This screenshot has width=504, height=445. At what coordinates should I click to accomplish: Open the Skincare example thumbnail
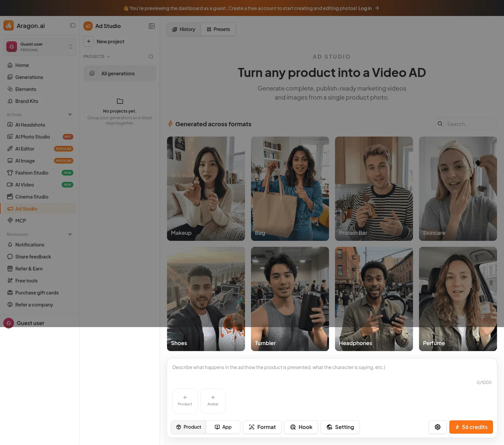(x=458, y=189)
